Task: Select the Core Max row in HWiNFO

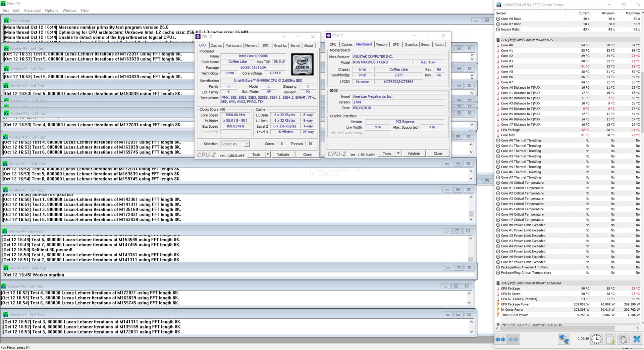Action: click(x=569, y=135)
